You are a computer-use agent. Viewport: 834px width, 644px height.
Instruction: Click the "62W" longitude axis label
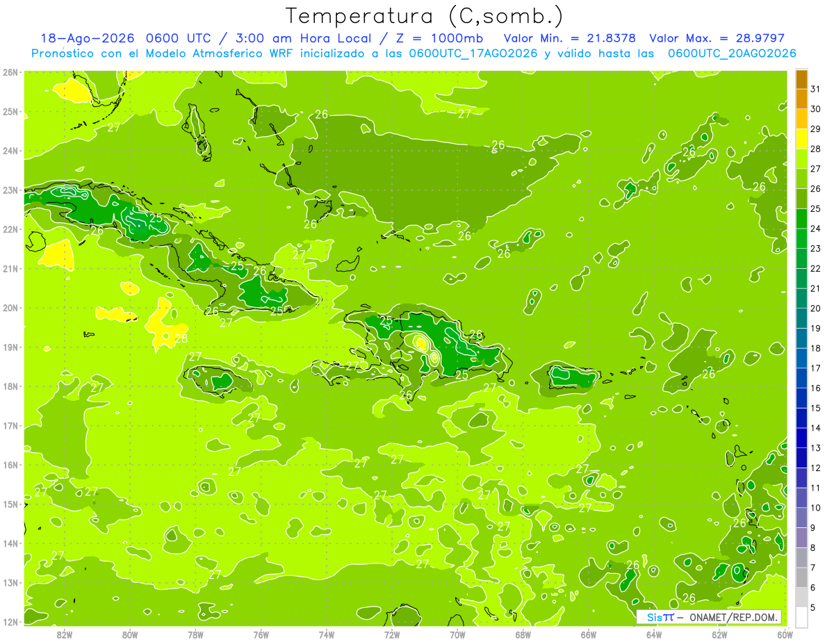coord(720,634)
